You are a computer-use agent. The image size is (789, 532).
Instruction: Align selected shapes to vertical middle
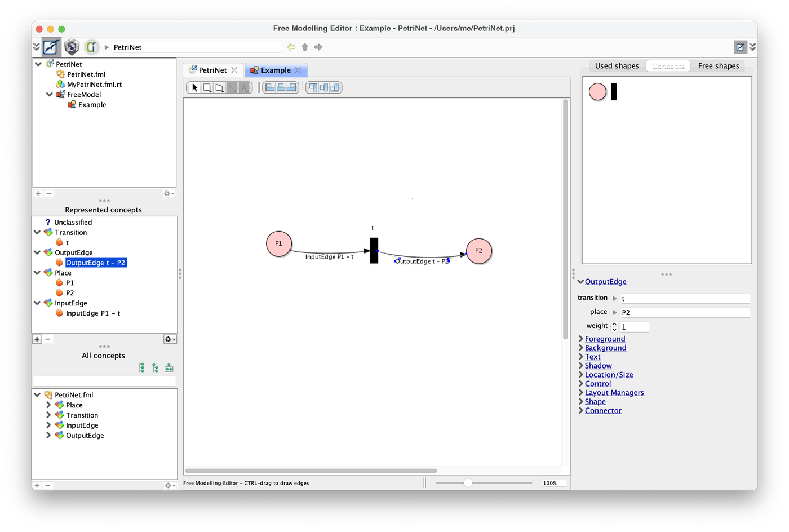tap(324, 87)
